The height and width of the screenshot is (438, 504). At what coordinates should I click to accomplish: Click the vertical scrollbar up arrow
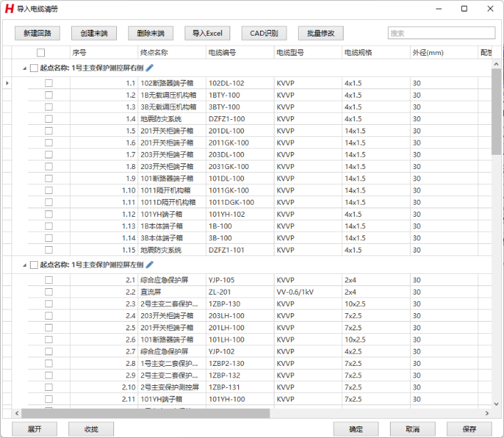[496, 53]
